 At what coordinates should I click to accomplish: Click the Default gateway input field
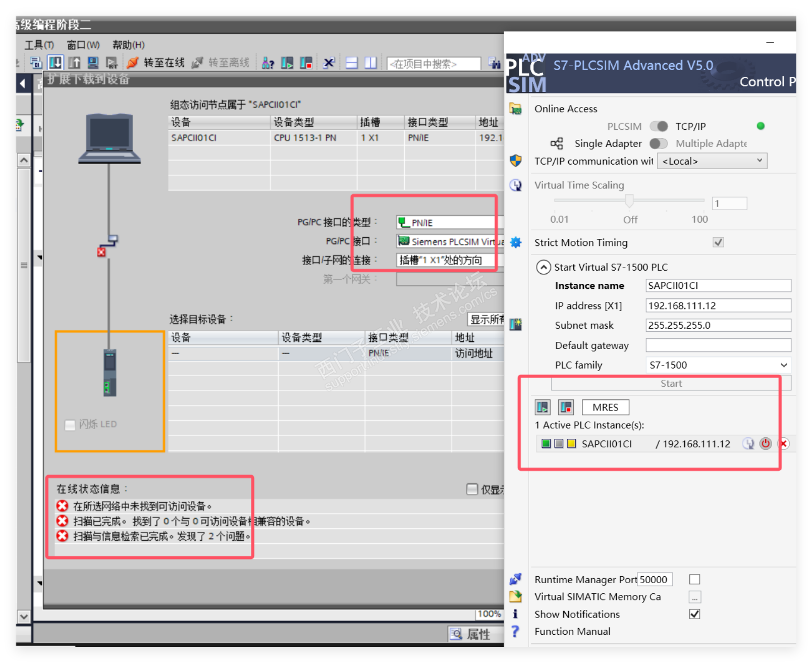click(718, 345)
